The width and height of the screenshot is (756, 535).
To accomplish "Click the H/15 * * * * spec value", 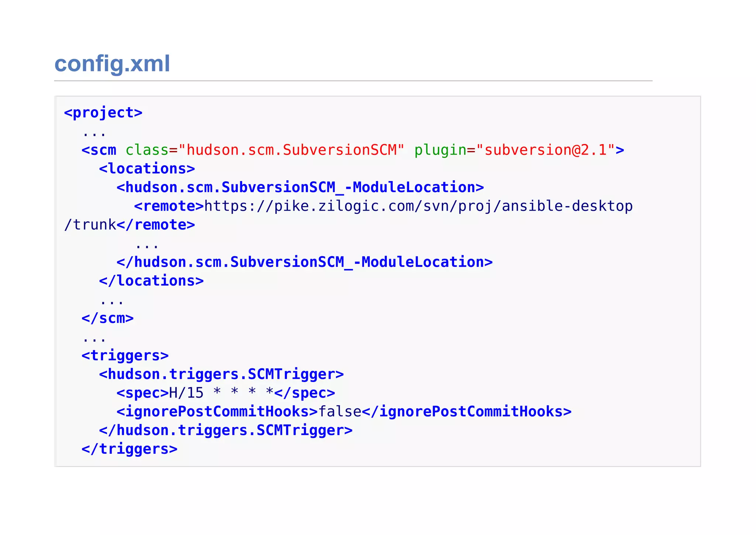I will [x=221, y=393].
